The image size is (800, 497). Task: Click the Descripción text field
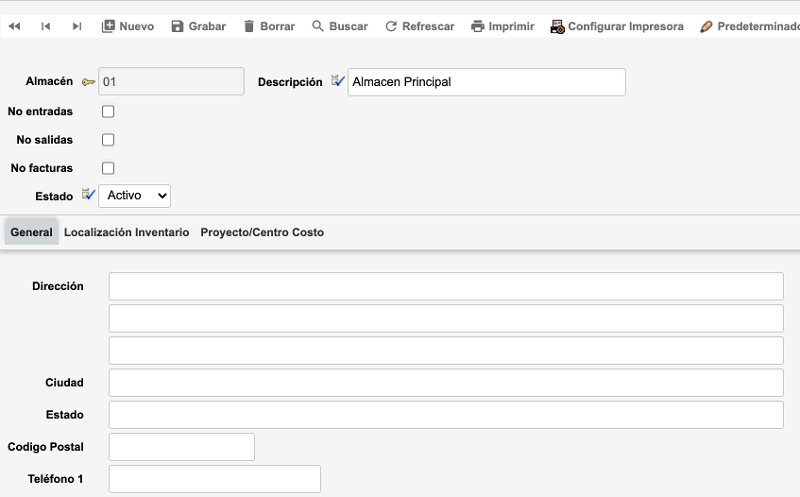coord(486,82)
